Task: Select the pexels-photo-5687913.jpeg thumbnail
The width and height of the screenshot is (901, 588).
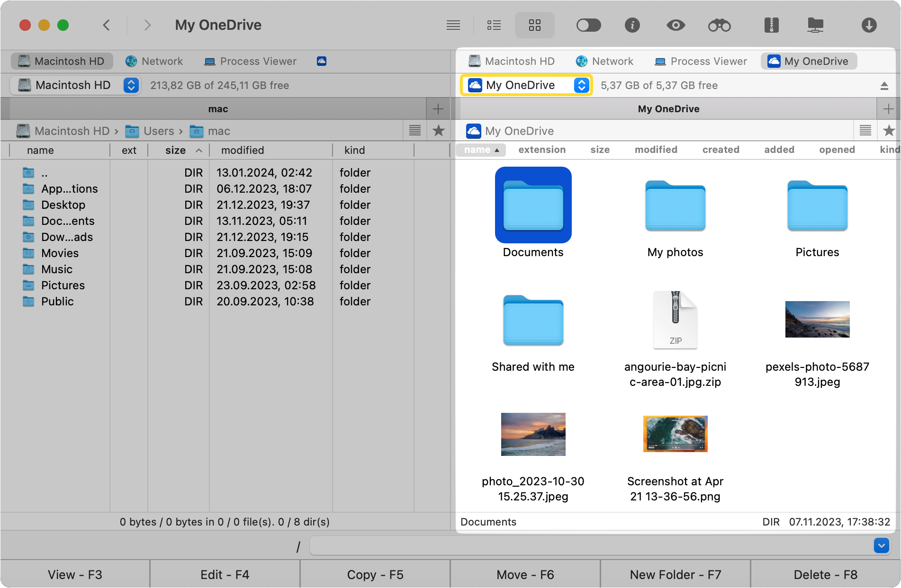Action: pos(817,320)
